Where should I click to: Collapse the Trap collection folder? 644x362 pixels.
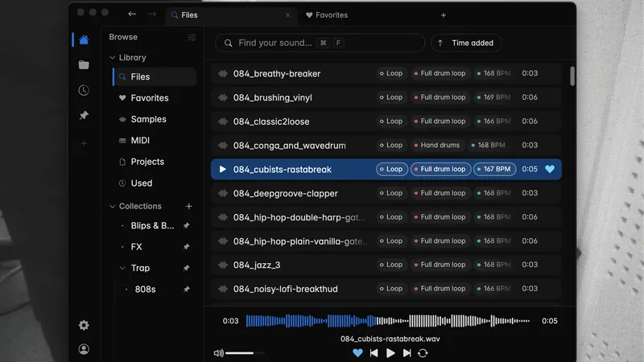122,268
